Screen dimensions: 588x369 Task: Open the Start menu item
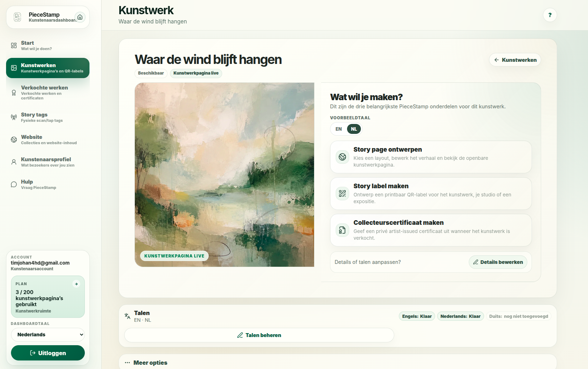point(48,45)
